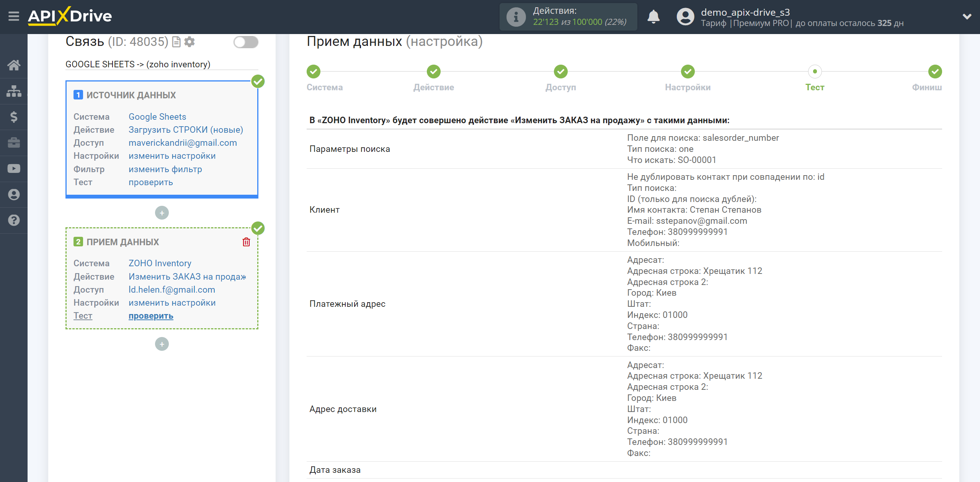Open the ZOHO Inventory system link
This screenshot has height=482, width=980.
point(160,263)
